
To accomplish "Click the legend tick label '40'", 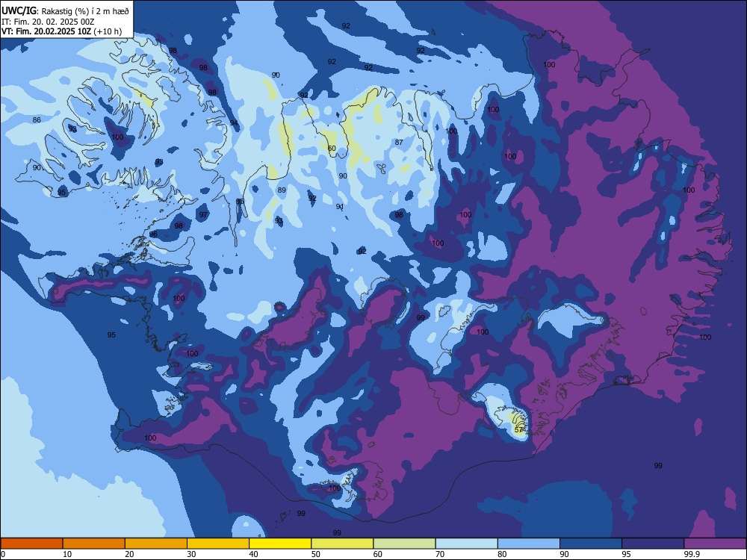I will coord(254,554).
